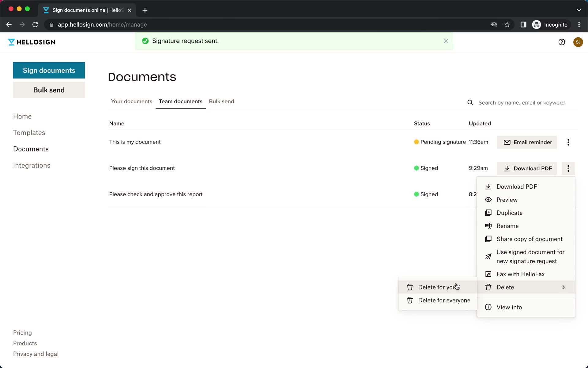588x368 pixels.
Task: Click the HelloSign home navigation link
Action: pos(22,116)
